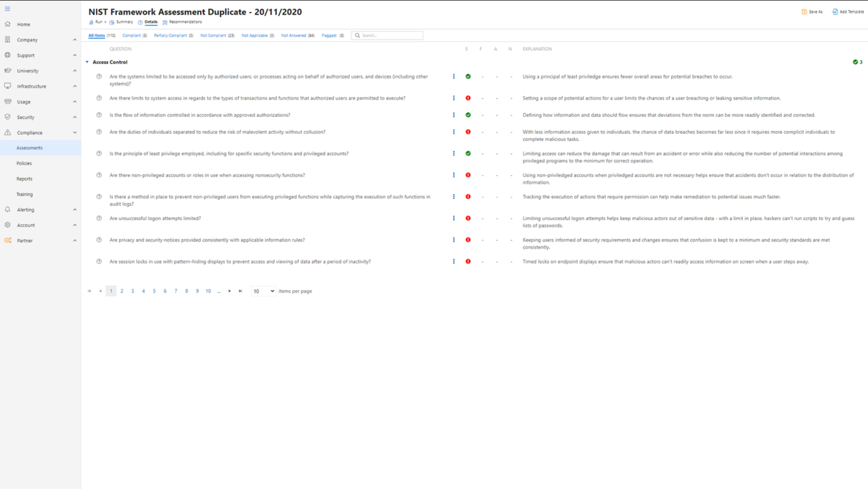Click the Run breadcrumb link
The height and width of the screenshot is (489, 868).
click(x=98, y=22)
